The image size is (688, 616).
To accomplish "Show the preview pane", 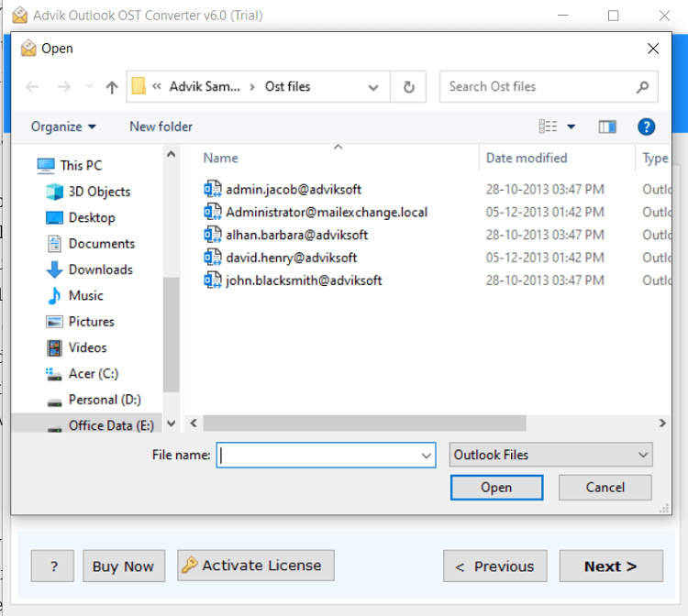I will (x=607, y=127).
